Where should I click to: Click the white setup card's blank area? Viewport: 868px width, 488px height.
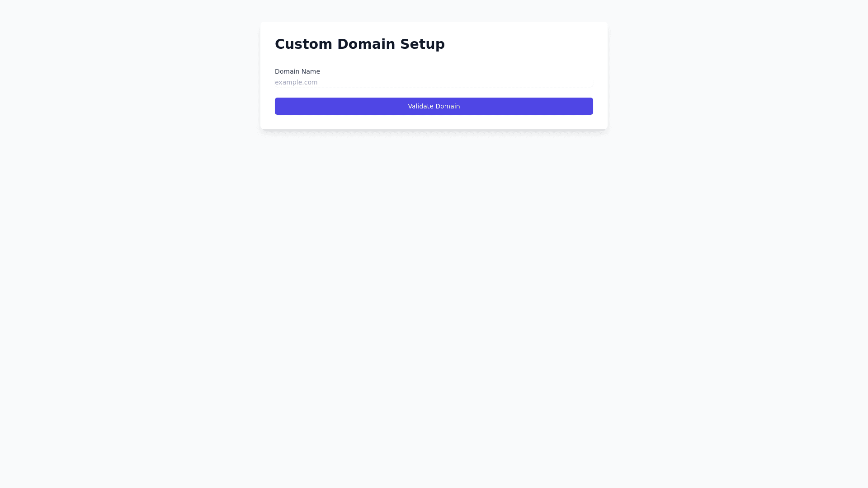coord(520,50)
